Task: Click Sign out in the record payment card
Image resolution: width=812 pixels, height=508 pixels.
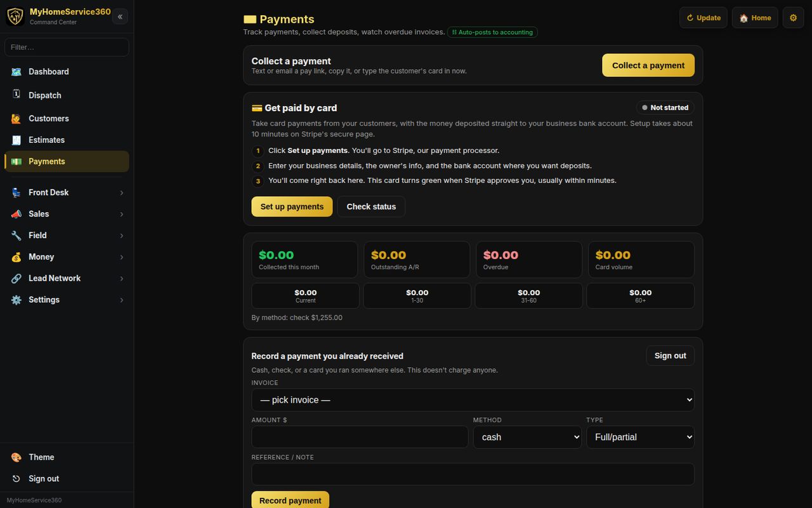Action: (670, 356)
